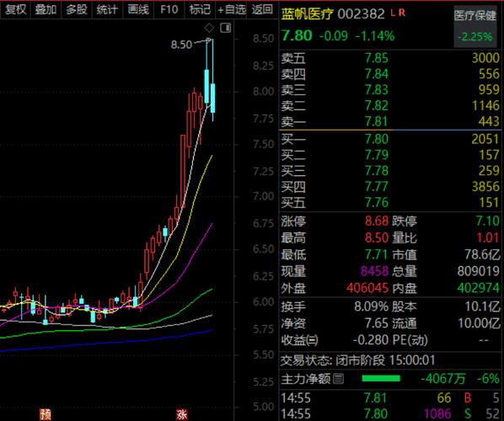
Task: Click the L marker next to stock code
Action: 393,13
